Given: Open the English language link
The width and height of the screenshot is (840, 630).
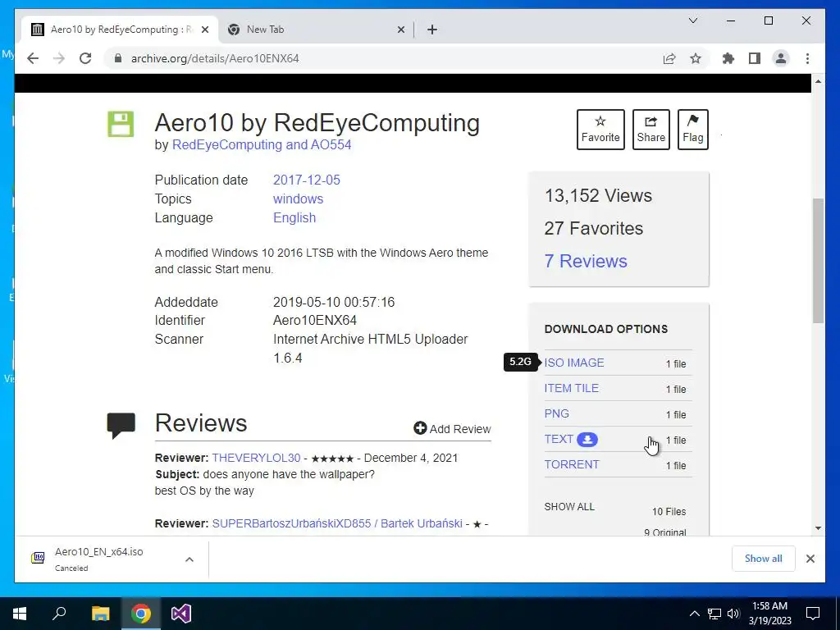Looking at the screenshot, I should pos(294,217).
